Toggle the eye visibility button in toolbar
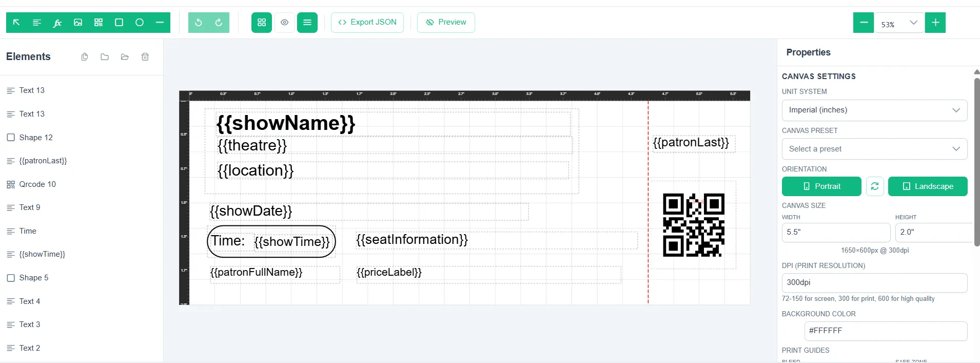Screen dimensions: 980x363 point(285,23)
